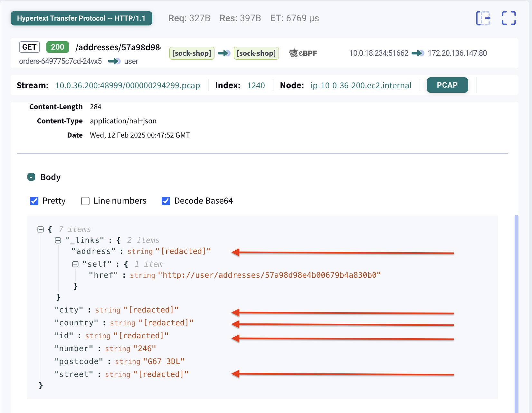Click the vertical scrollbar of body panel
The image size is (532, 413).
[516, 306]
